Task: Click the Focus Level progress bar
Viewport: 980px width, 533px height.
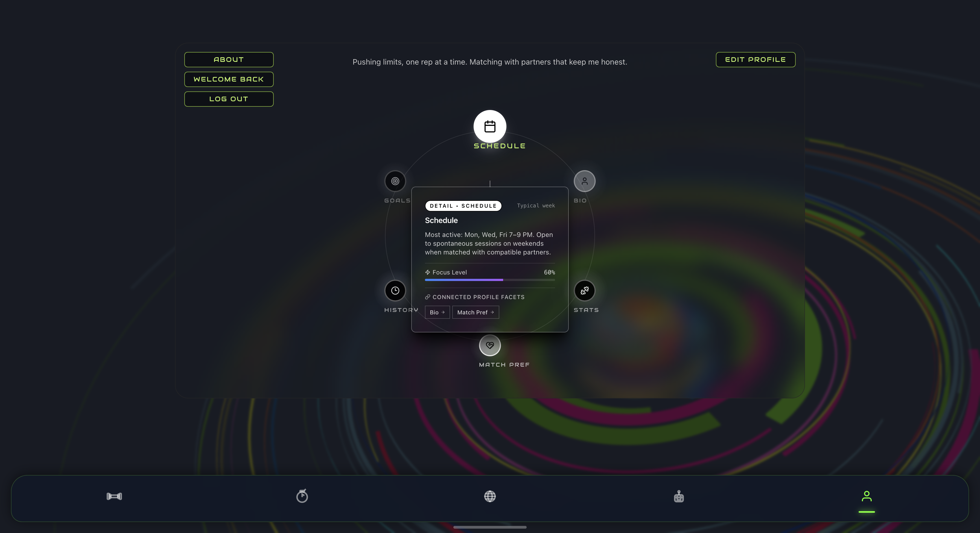Action: [490, 280]
